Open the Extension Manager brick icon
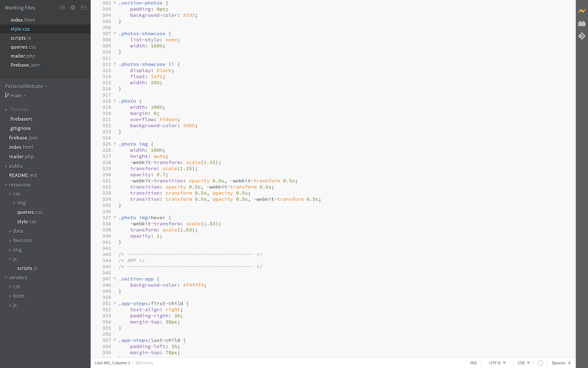Viewport: 588px width, 368px height. coord(582,23)
